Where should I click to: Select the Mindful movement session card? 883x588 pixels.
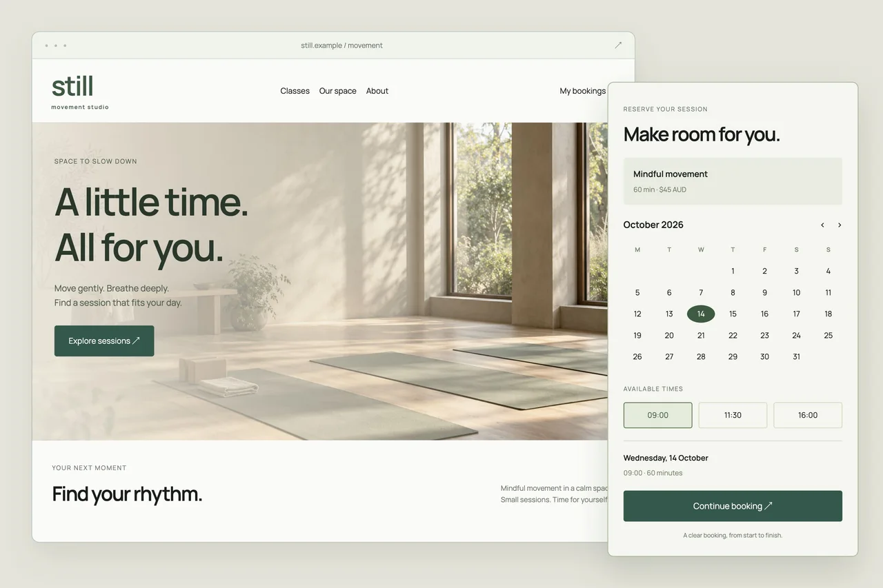coord(733,181)
